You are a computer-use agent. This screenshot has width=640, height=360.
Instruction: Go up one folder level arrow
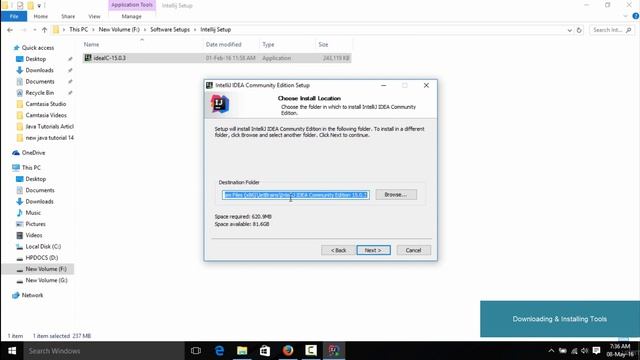pyautogui.click(x=44, y=30)
